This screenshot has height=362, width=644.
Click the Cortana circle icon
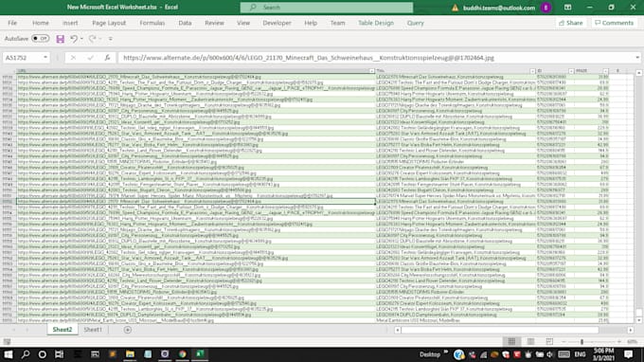(43, 354)
